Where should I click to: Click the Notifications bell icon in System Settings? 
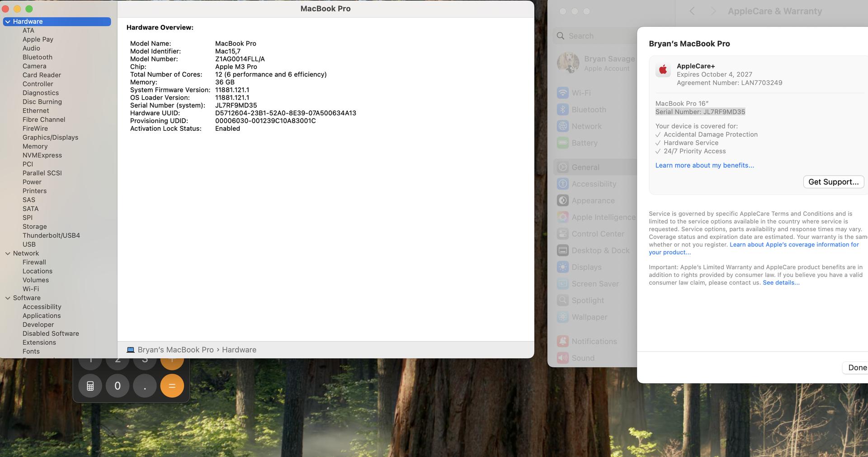pyautogui.click(x=563, y=342)
